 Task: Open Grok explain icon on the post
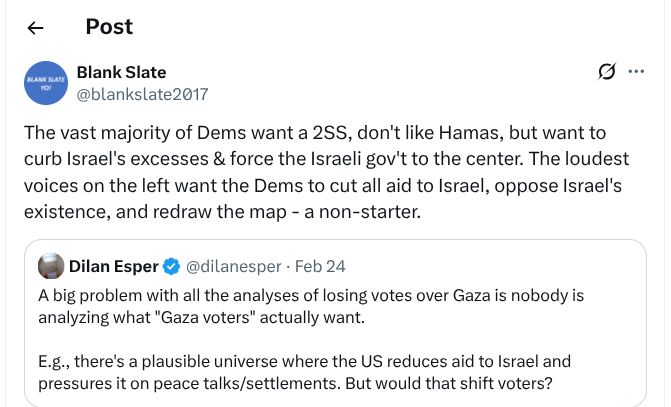pos(606,71)
